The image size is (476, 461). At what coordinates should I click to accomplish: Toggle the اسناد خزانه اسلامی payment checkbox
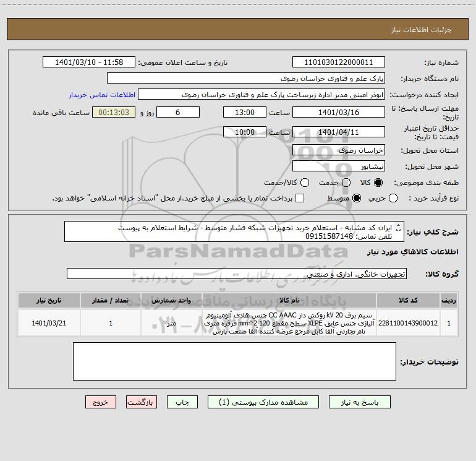[300, 198]
